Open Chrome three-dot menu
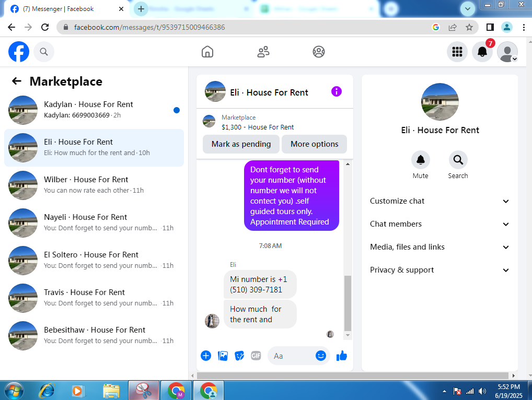Viewport: 532px width, 400px height. click(524, 27)
